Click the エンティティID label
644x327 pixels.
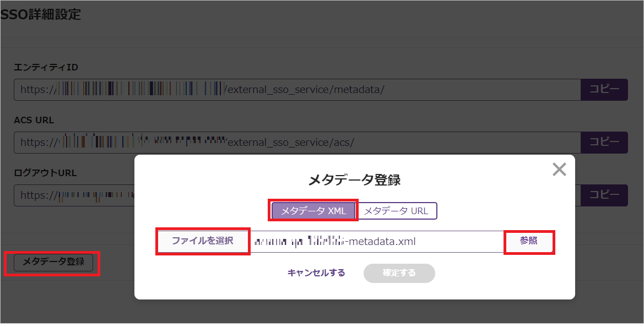tap(46, 67)
